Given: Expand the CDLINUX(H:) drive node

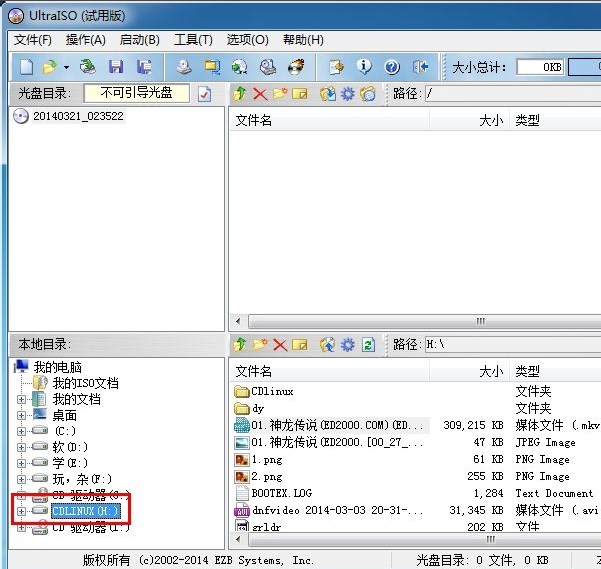Looking at the screenshot, I should [22, 511].
